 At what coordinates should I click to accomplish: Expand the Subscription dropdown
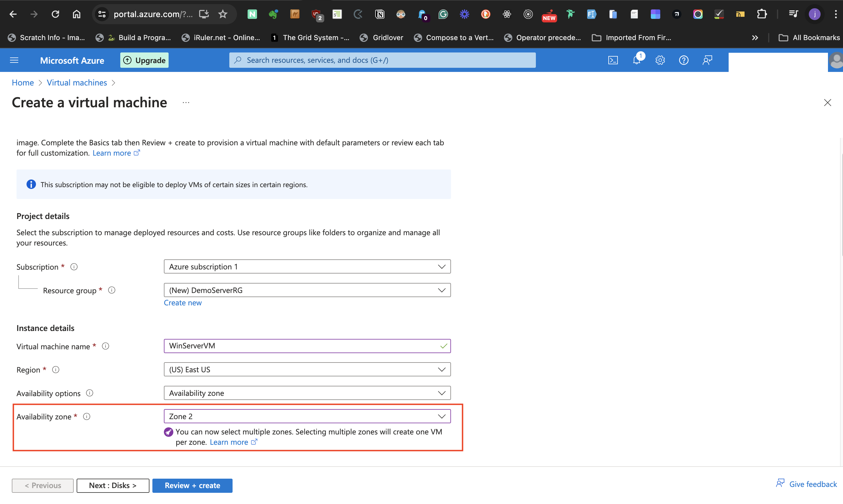[x=307, y=267]
